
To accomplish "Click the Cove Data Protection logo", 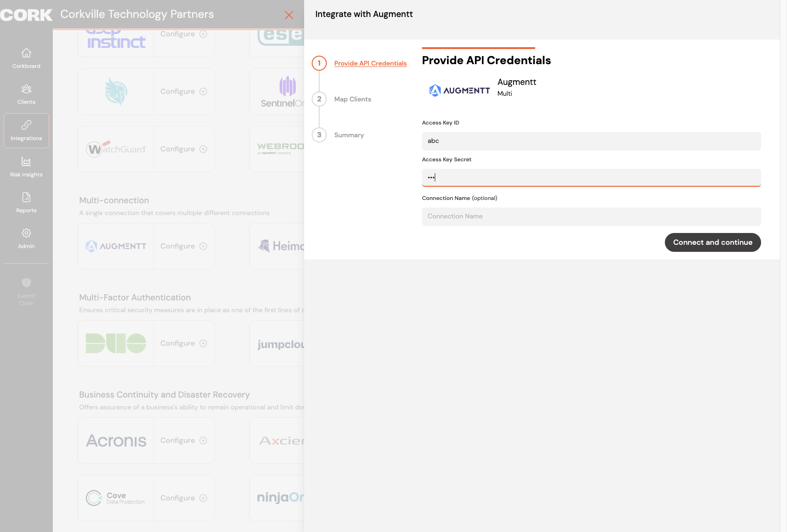I will pyautogui.click(x=116, y=498).
